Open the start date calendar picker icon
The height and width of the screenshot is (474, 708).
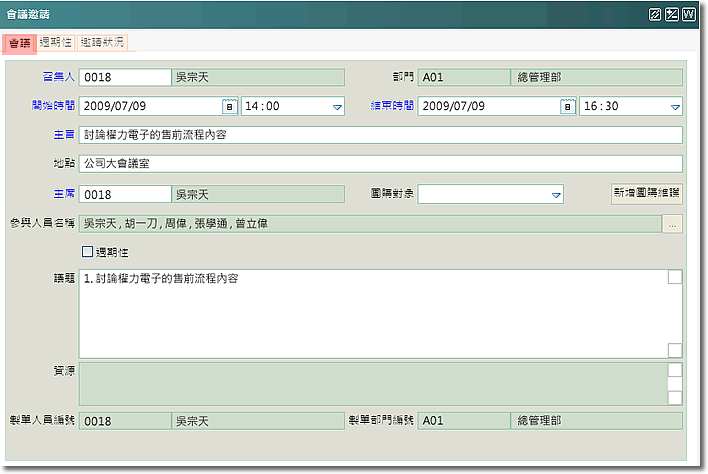pyautogui.click(x=228, y=106)
